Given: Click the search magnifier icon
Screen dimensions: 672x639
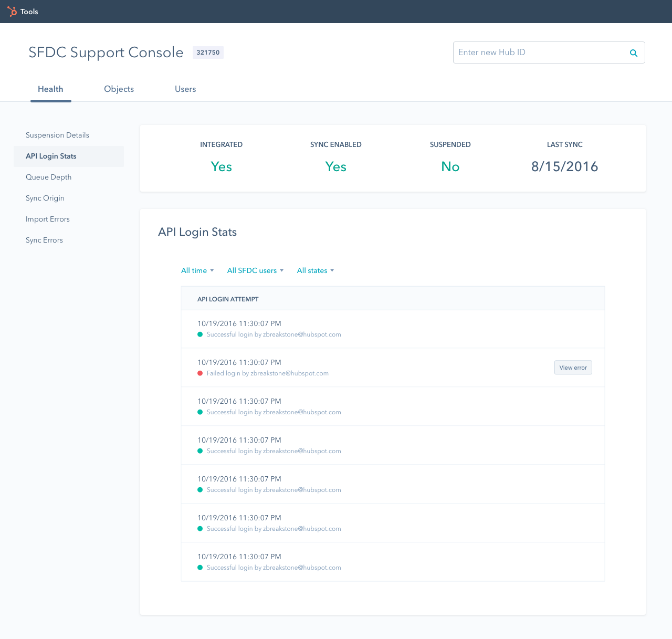Looking at the screenshot, I should pos(634,53).
